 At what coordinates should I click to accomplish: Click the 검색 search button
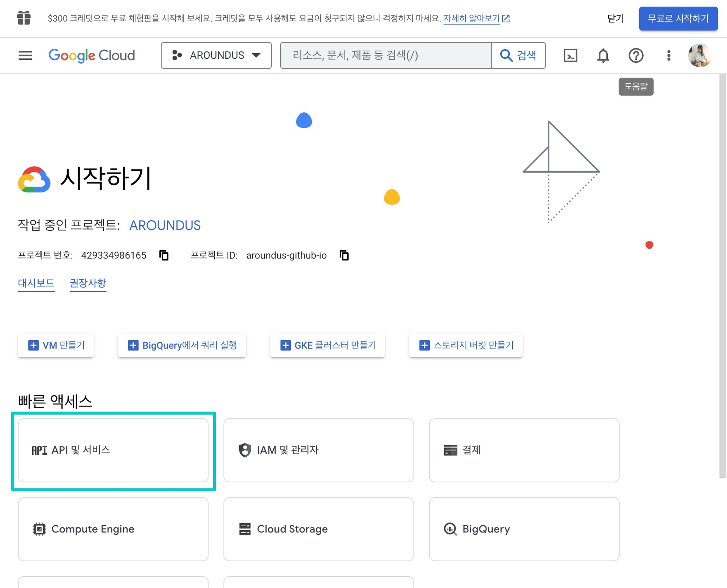click(x=518, y=56)
